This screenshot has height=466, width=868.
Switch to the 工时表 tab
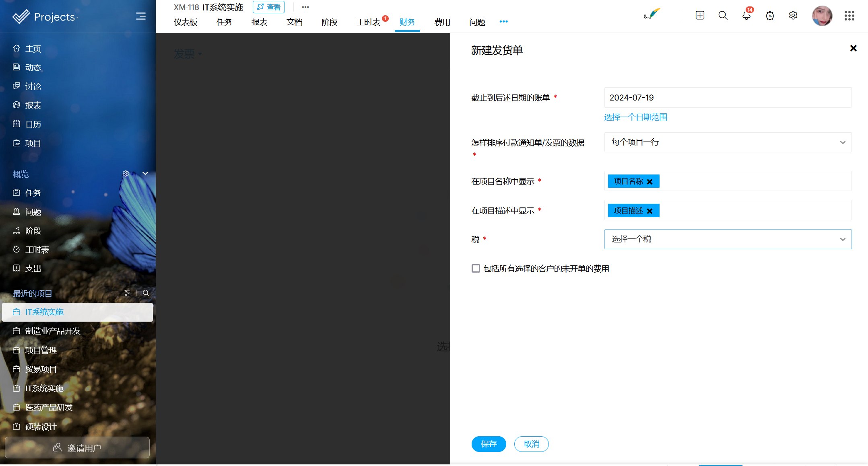point(368,22)
